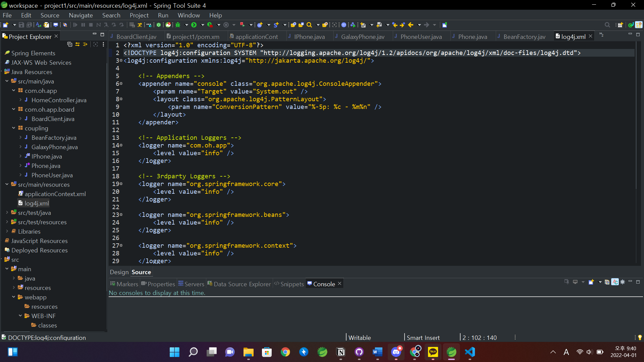This screenshot has height=362, width=644.
Task: Click the Back navigation yellow arrow
Action: coord(411,25)
